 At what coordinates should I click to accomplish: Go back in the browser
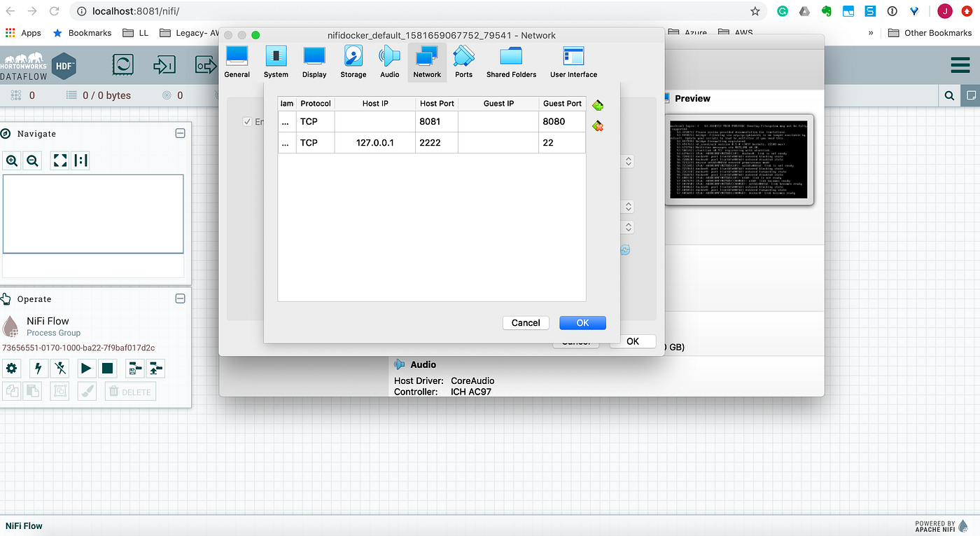click(x=12, y=11)
